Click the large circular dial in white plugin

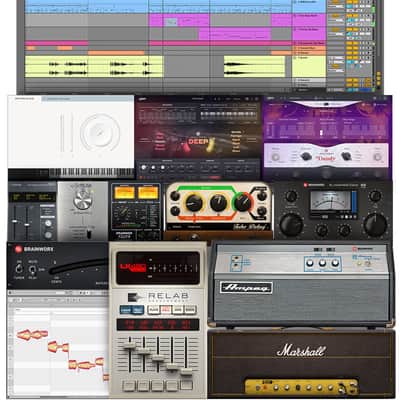pos(100,133)
